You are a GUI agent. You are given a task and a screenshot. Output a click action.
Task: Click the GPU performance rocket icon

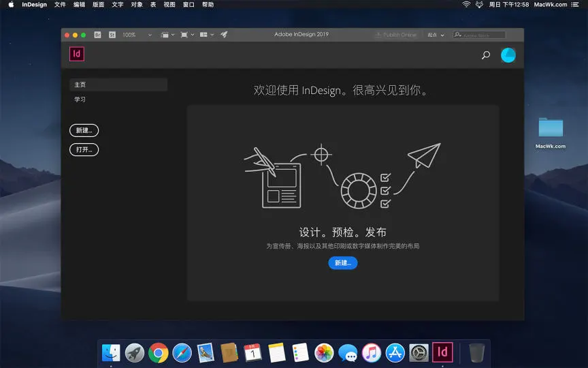tap(224, 35)
